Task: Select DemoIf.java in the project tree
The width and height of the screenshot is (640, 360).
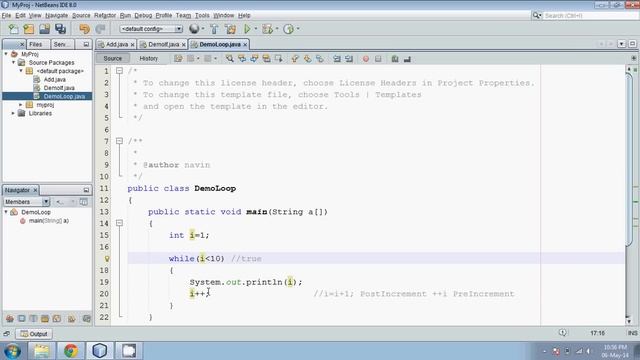Action: pyautogui.click(x=59, y=88)
